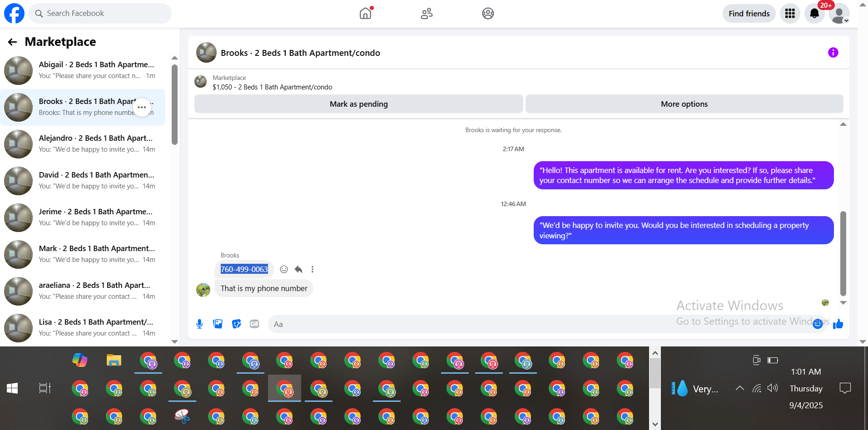Click the Aa message input field
This screenshot has width=868, height=430.
pos(541,324)
